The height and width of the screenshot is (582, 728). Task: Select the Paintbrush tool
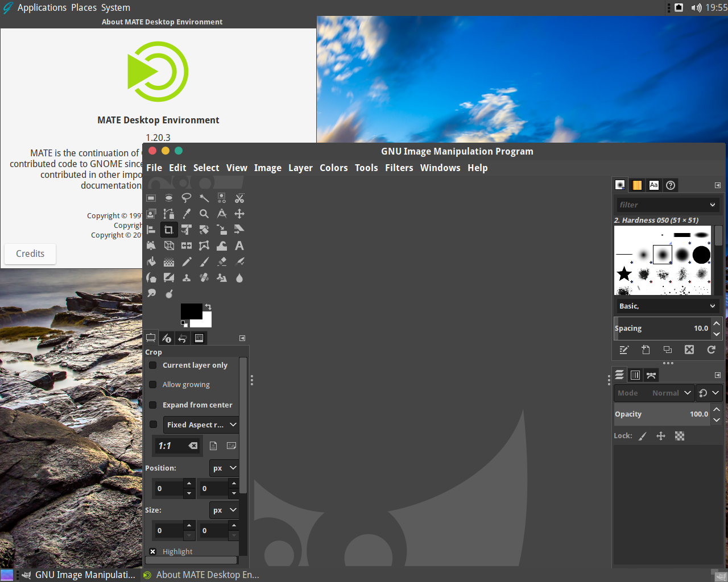204,261
